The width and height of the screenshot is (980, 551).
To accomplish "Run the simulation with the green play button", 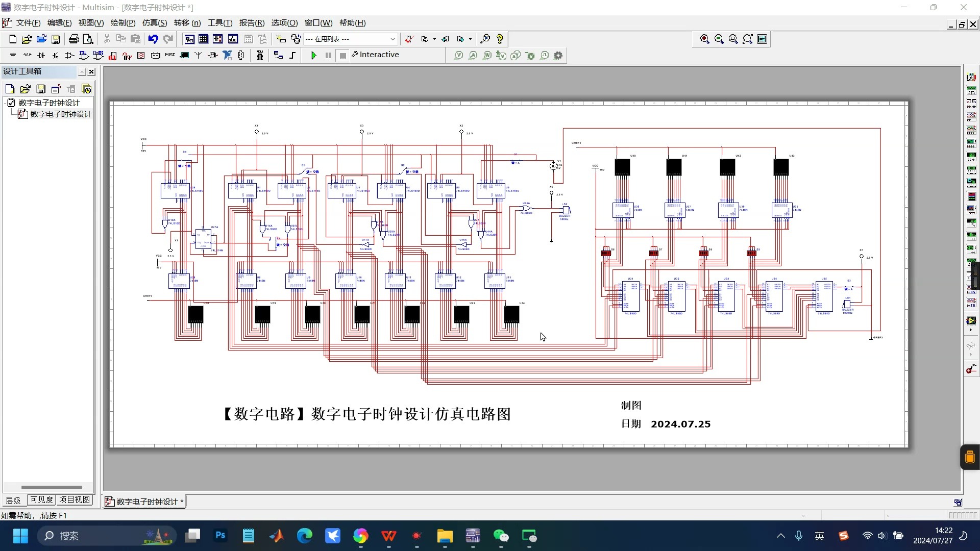I will tap(314, 55).
